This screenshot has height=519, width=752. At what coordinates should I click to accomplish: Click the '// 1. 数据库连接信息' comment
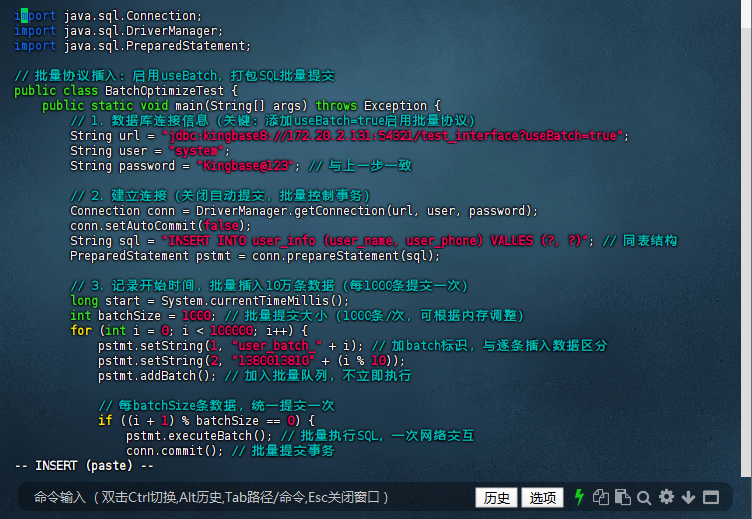pos(272,120)
